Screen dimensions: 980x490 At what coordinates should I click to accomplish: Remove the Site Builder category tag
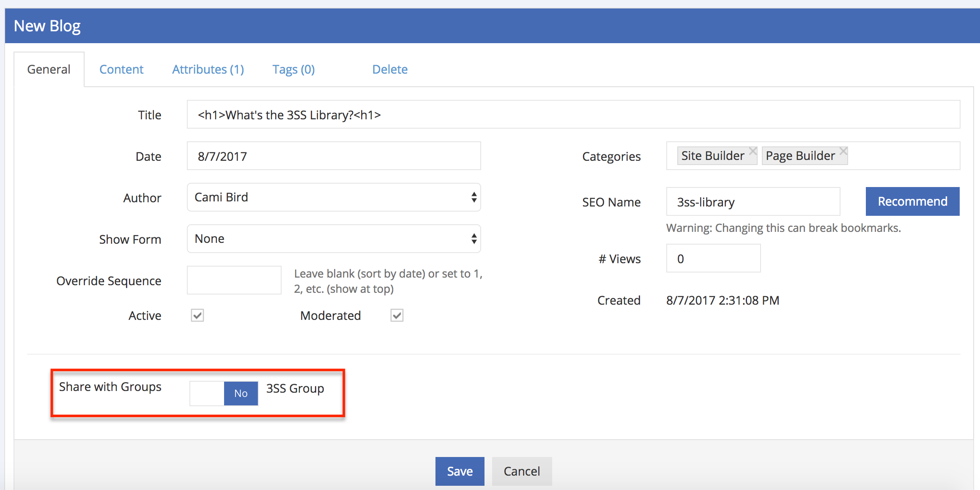753,151
